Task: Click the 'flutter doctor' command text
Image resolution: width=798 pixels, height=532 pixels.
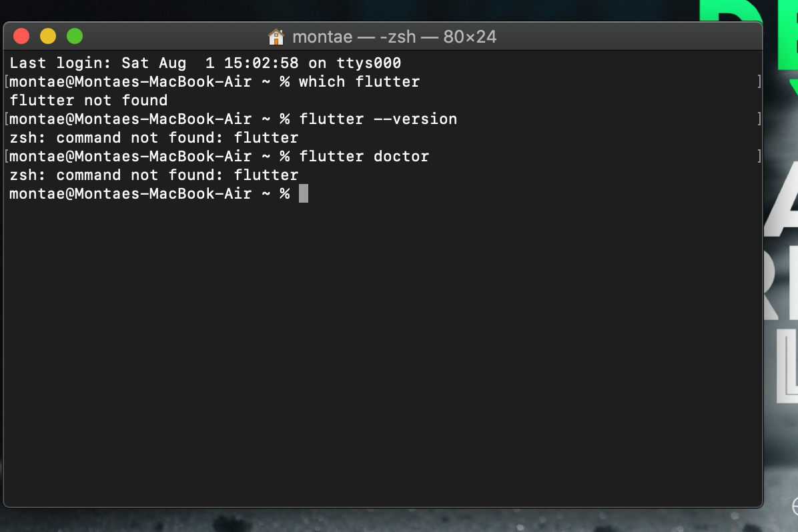Action: click(x=364, y=156)
